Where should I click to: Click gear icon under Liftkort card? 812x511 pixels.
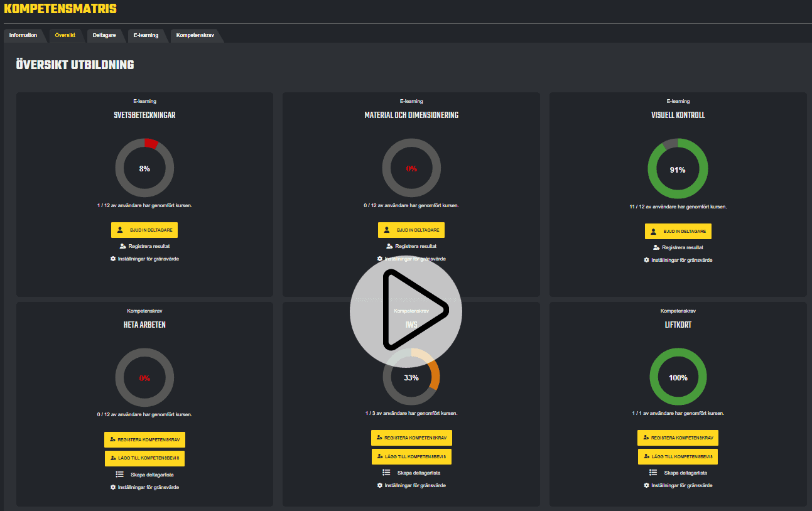(646, 485)
